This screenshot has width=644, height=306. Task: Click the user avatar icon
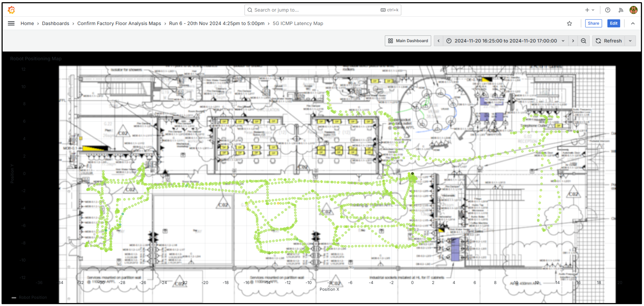[633, 10]
